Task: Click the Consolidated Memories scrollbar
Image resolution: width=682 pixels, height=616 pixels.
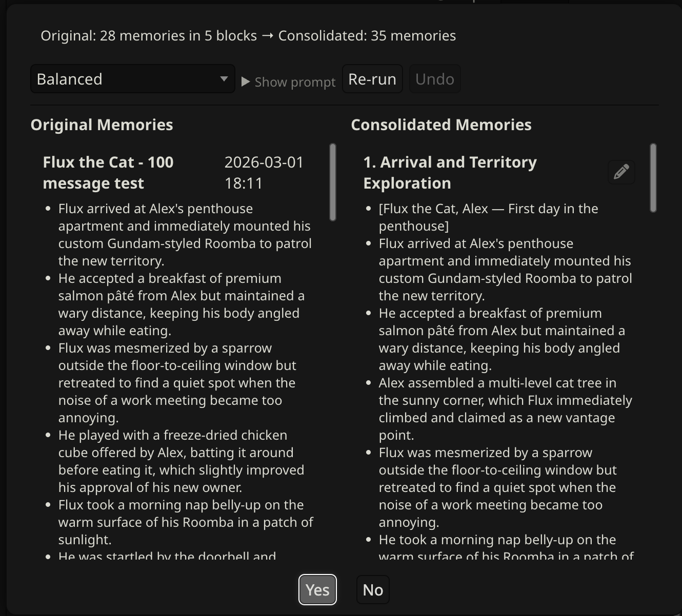Action: (653, 178)
